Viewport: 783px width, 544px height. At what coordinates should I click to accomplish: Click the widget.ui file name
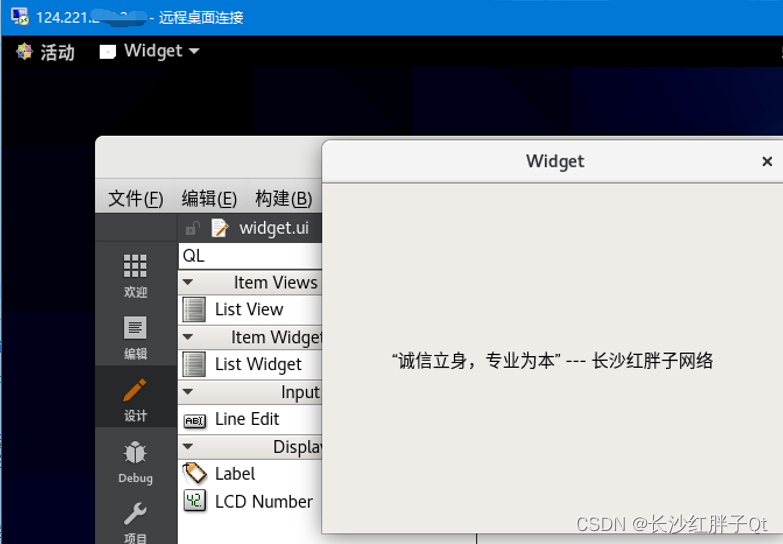[x=274, y=228]
